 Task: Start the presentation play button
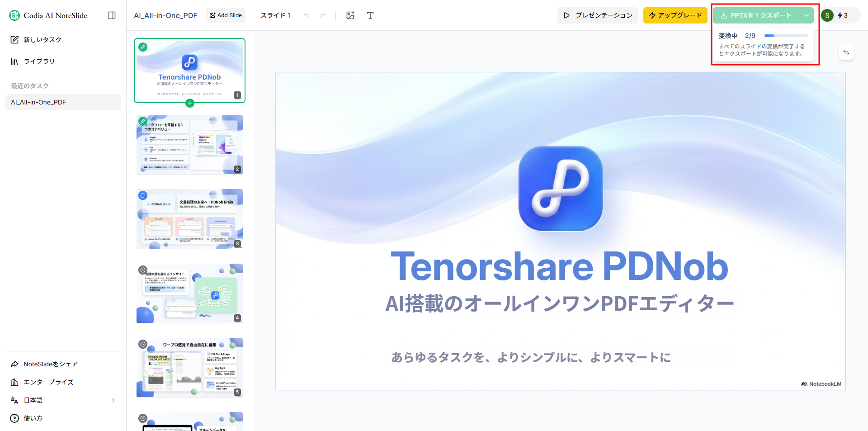click(598, 15)
